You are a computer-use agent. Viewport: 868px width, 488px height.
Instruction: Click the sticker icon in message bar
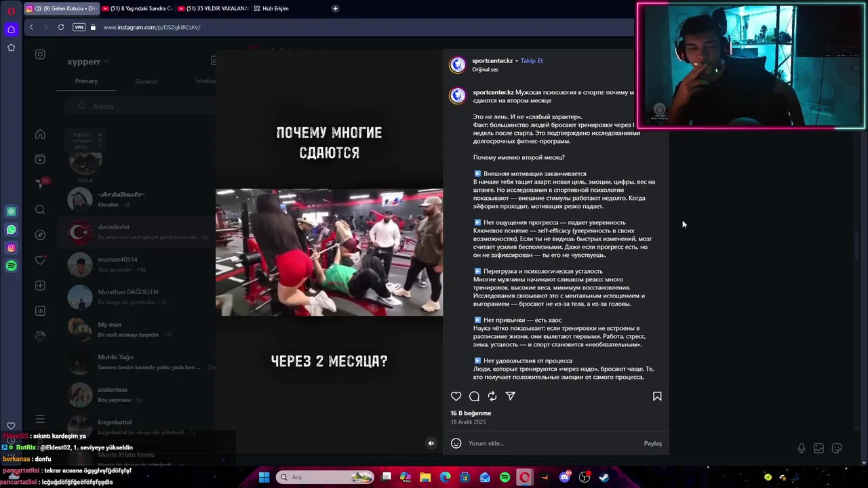pos(837,448)
